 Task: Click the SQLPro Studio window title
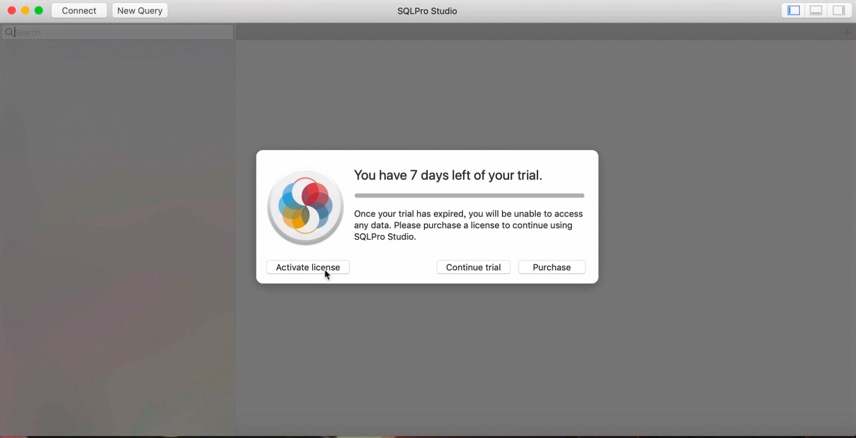(x=427, y=11)
